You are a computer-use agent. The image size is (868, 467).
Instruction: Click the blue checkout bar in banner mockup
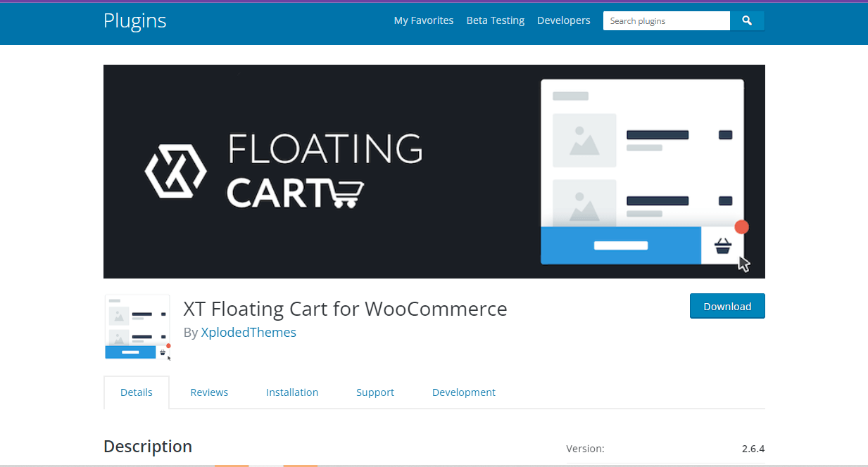coord(619,245)
